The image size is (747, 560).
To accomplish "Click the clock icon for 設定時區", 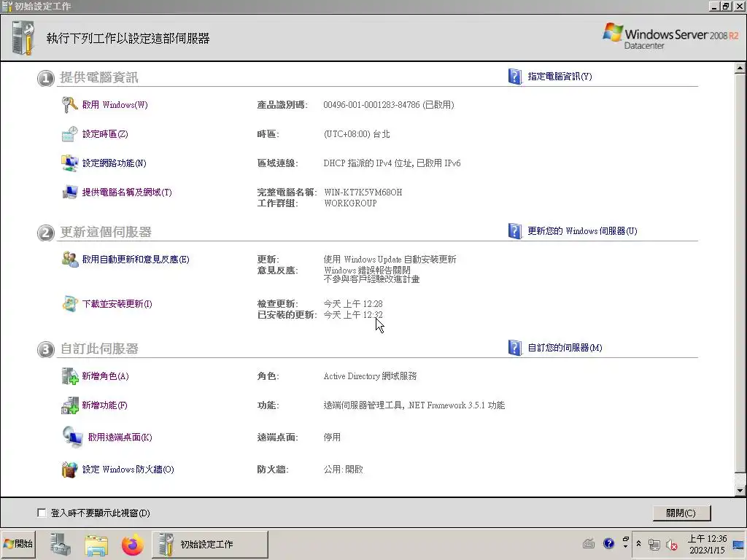I will pyautogui.click(x=69, y=134).
